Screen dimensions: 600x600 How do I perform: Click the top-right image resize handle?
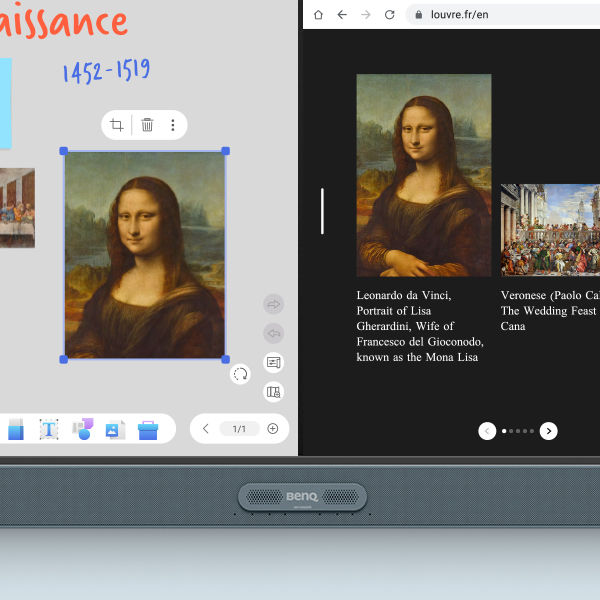(x=225, y=151)
